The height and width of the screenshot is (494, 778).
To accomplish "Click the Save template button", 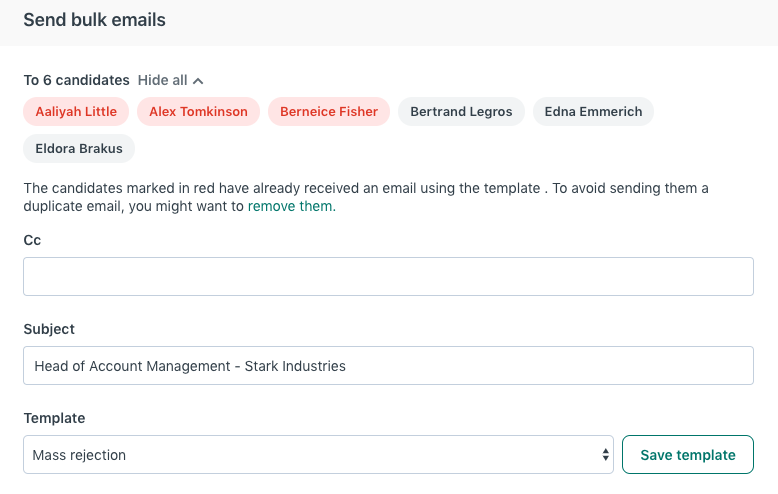I will [688, 455].
